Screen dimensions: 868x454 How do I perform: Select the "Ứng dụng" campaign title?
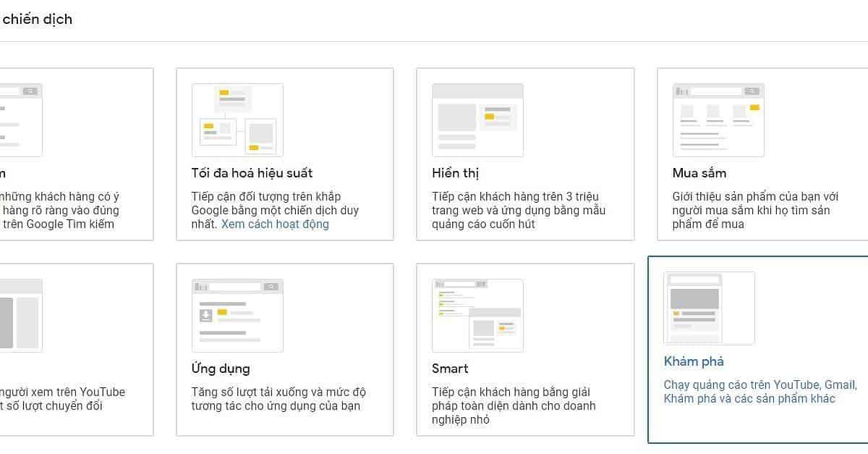[x=221, y=369]
